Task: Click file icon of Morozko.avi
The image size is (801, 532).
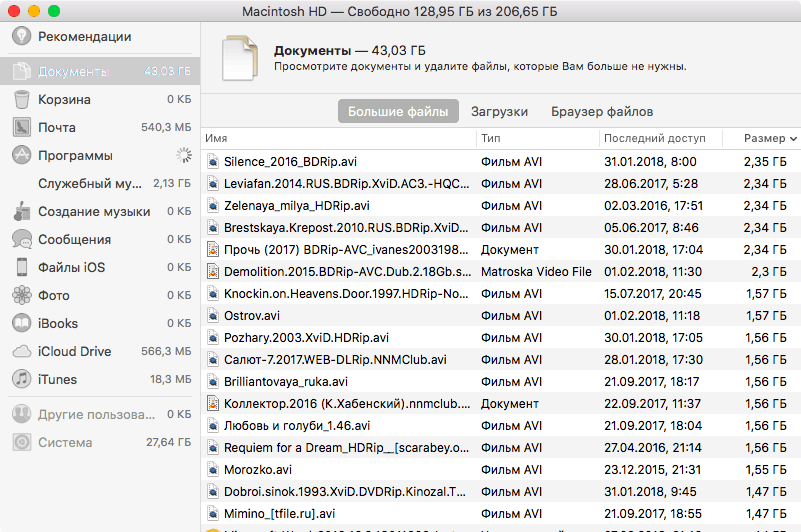Action: (x=213, y=469)
